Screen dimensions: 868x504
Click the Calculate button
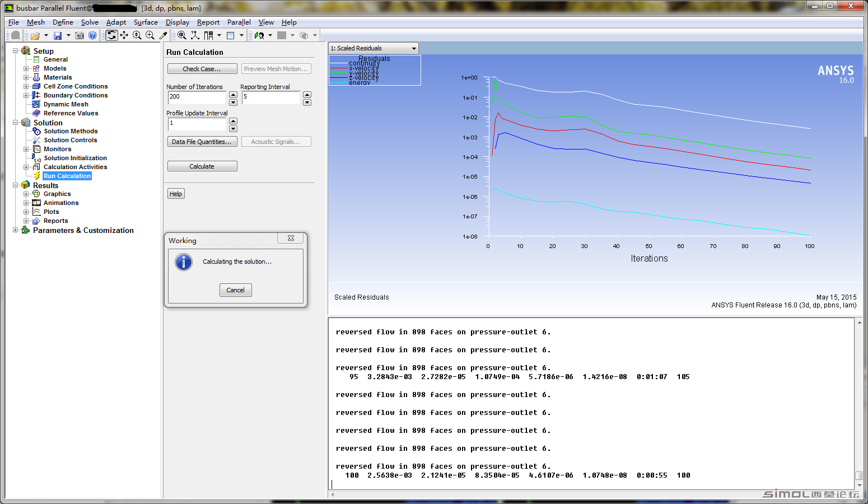pyautogui.click(x=202, y=166)
